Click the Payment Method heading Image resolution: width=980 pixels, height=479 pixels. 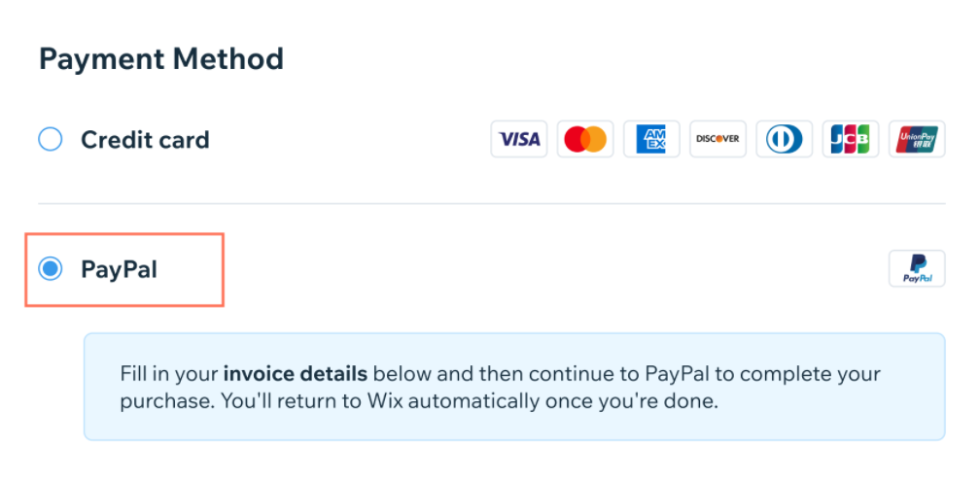click(x=161, y=58)
